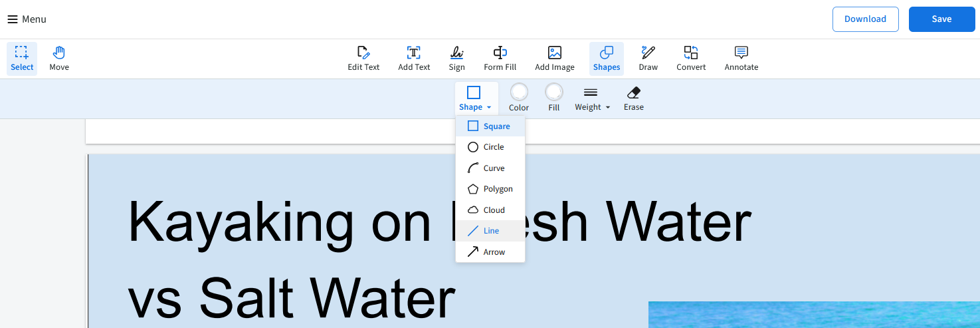
Task: Select the Draw pencil tool
Action: tap(648, 59)
